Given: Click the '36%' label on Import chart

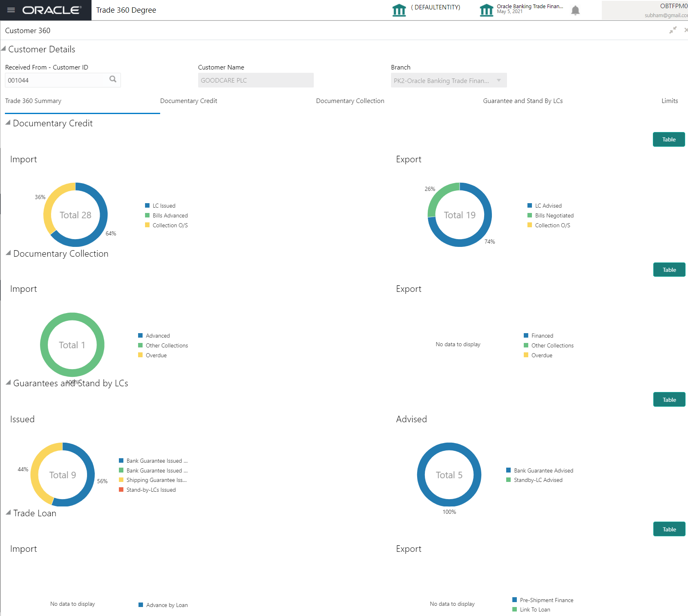Looking at the screenshot, I should (x=40, y=197).
